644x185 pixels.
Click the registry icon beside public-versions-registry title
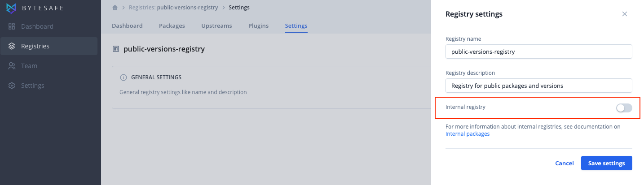click(x=116, y=49)
